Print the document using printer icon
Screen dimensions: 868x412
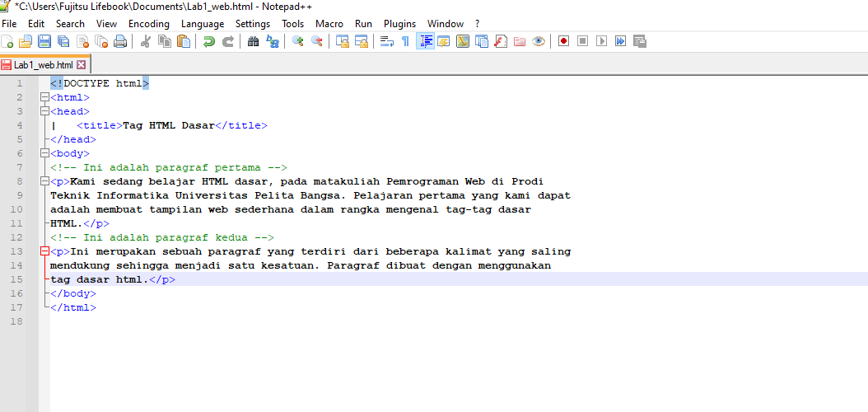tap(120, 41)
